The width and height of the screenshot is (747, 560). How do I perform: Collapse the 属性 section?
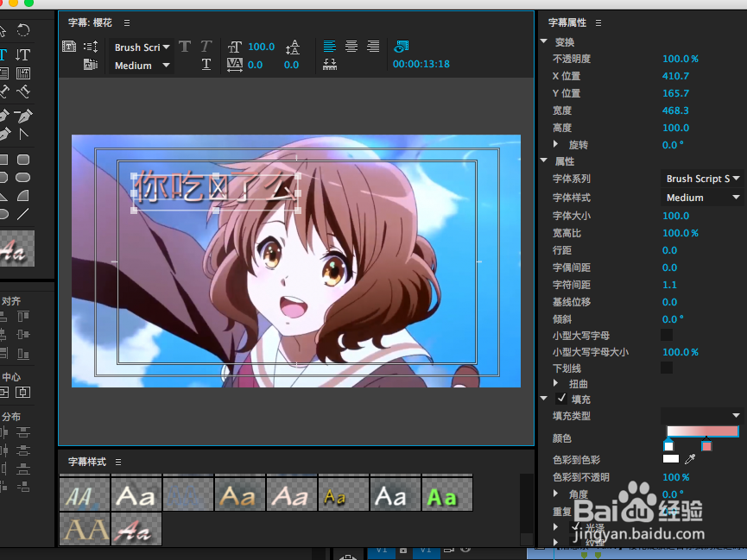[544, 160]
